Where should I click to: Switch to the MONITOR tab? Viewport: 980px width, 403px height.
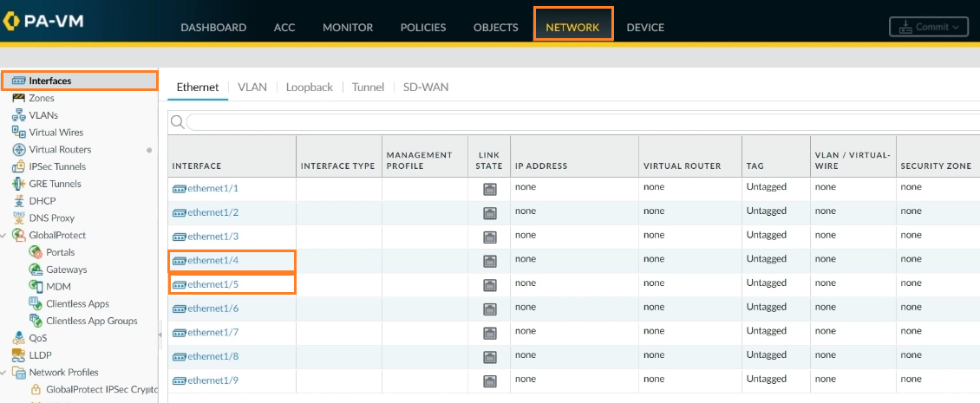(348, 28)
